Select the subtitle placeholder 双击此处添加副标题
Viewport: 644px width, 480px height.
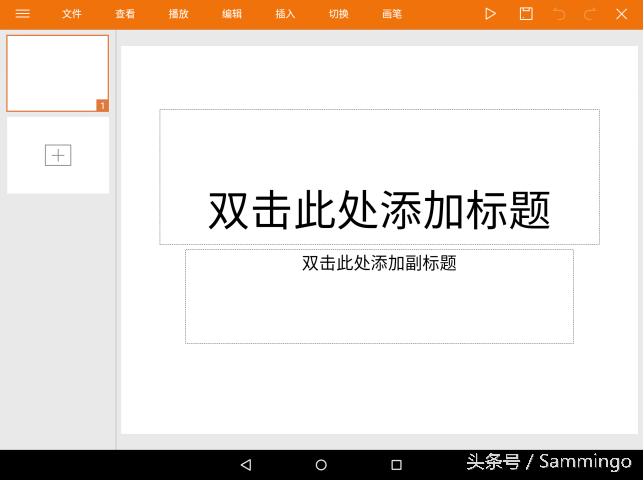point(380,296)
